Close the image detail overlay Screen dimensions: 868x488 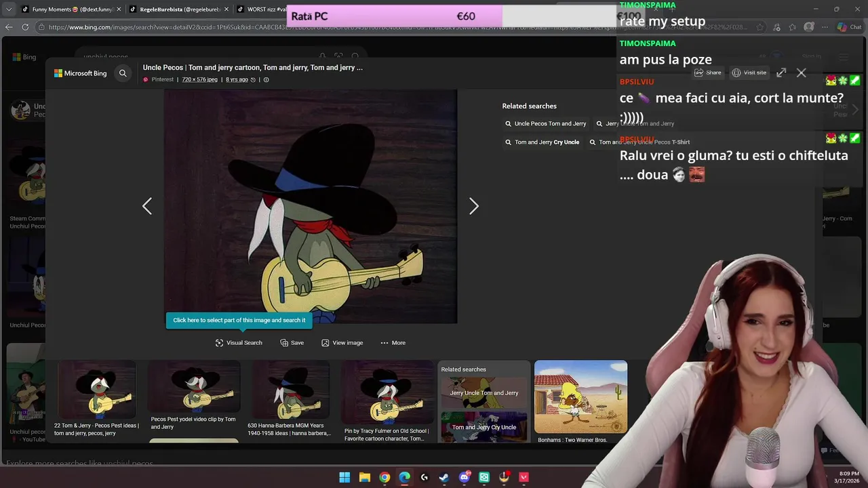802,73
